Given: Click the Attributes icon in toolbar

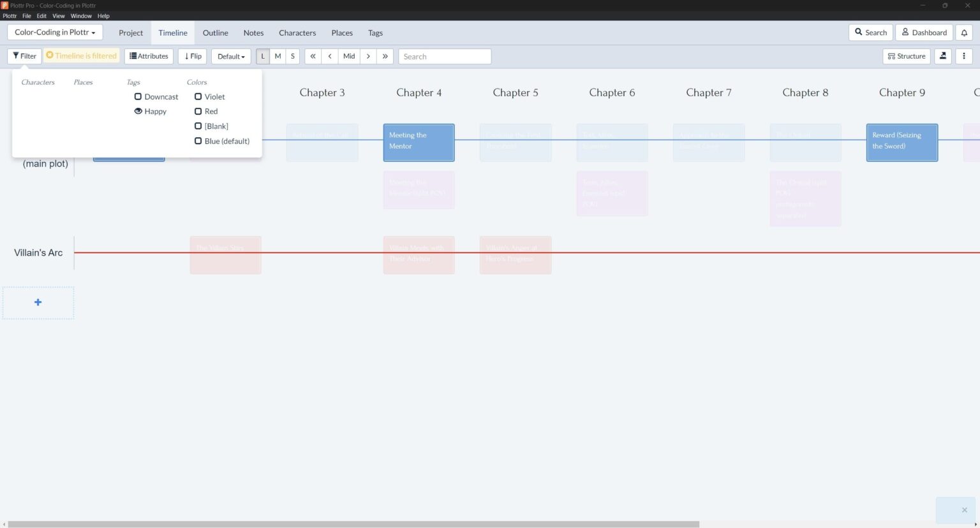Looking at the screenshot, I should coord(149,55).
